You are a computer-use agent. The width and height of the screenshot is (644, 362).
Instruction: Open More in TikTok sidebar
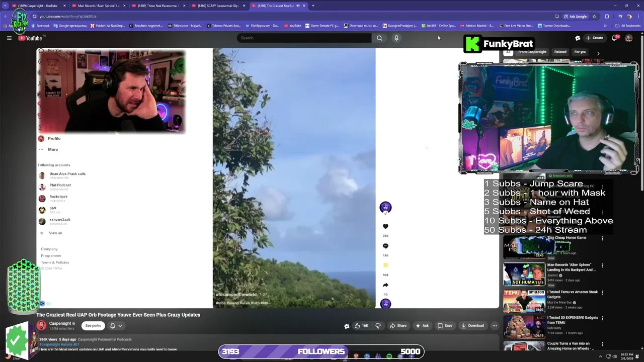[48, 149]
